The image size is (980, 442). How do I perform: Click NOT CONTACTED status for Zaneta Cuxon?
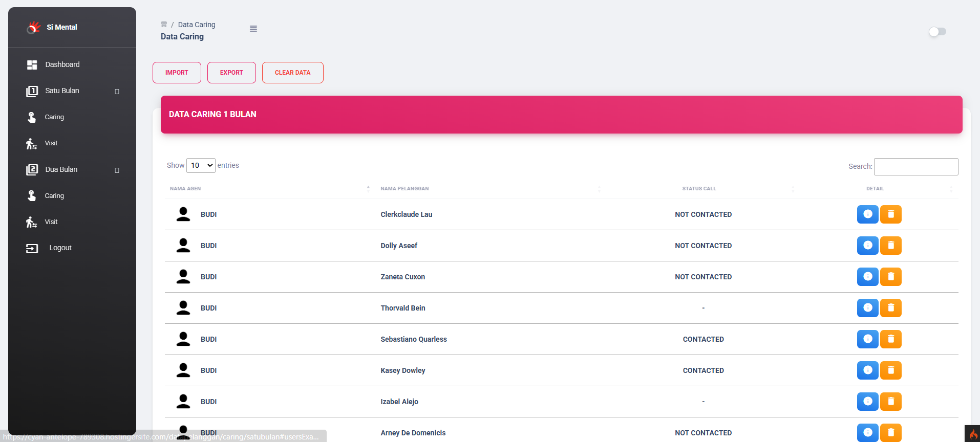[x=704, y=277]
